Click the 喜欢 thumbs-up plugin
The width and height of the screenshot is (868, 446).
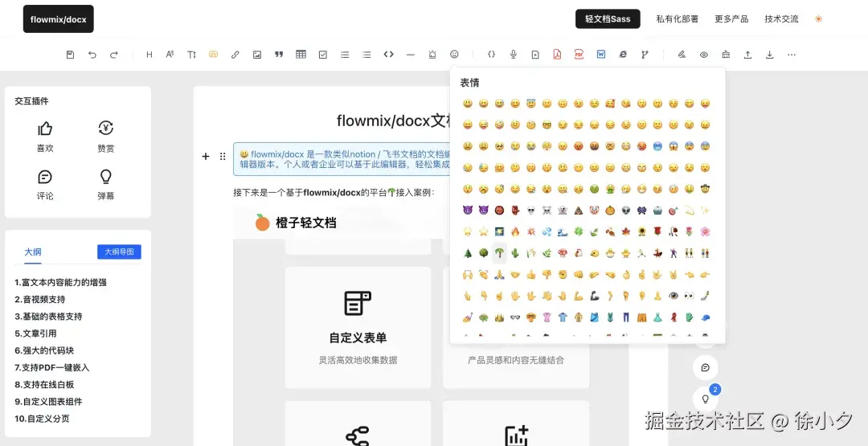tap(45, 136)
